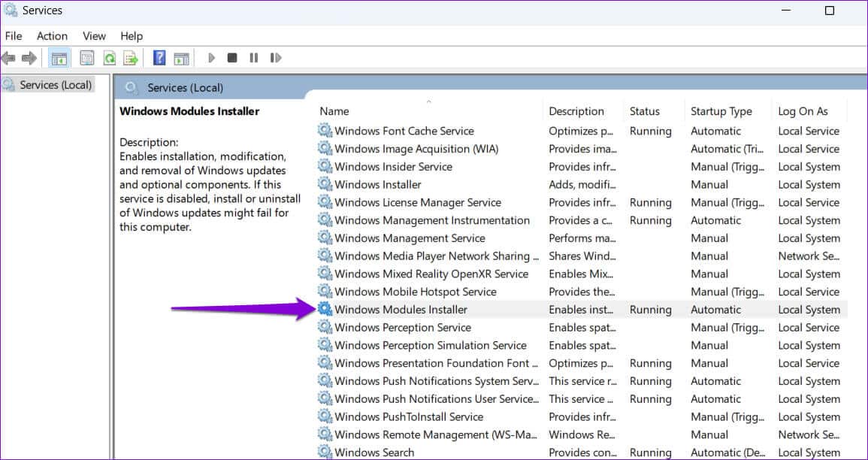Toggle Show/Hide Action Pane icon
The image size is (868, 460).
(x=182, y=58)
